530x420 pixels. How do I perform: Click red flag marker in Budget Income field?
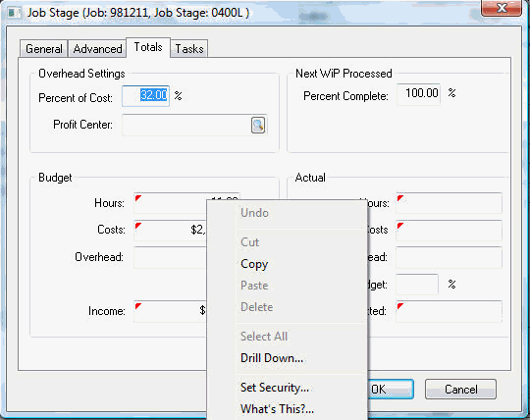(x=138, y=306)
